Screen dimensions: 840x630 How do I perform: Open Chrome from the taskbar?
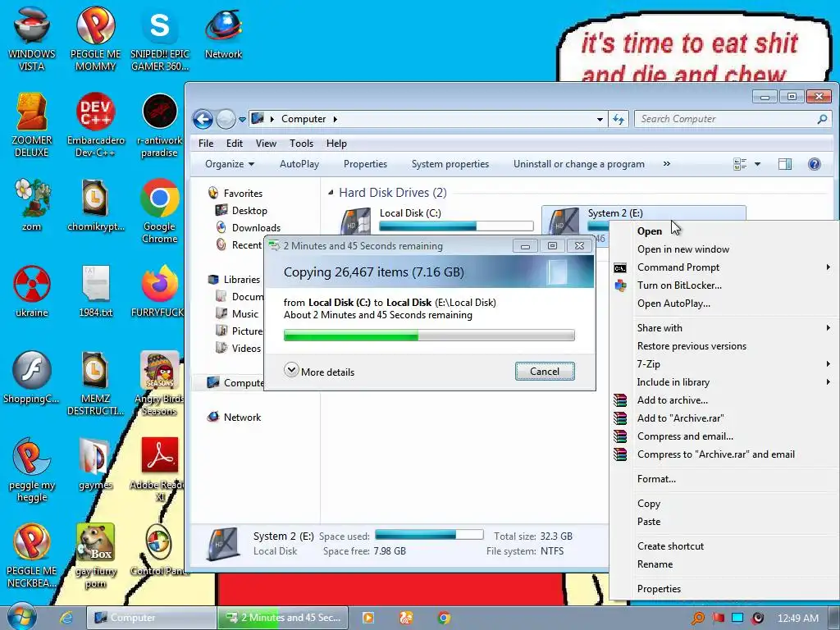[444, 618]
